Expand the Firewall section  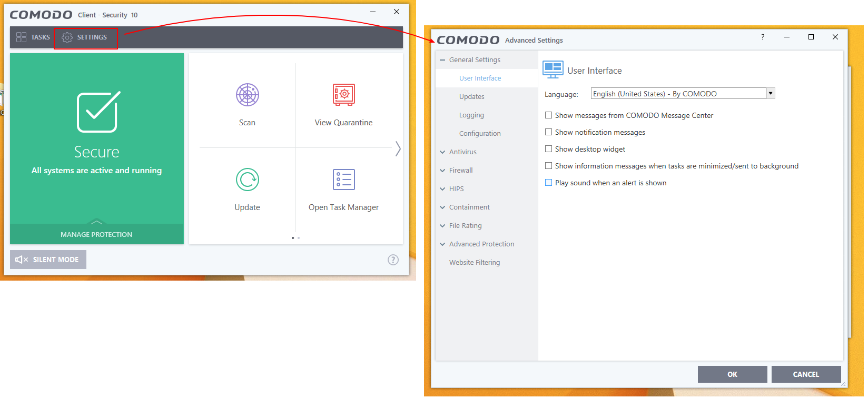click(x=442, y=171)
